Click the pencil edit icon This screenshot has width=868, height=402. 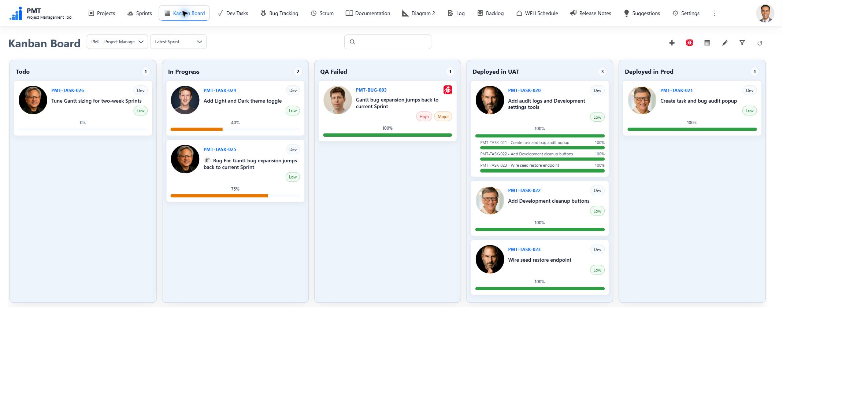(724, 43)
